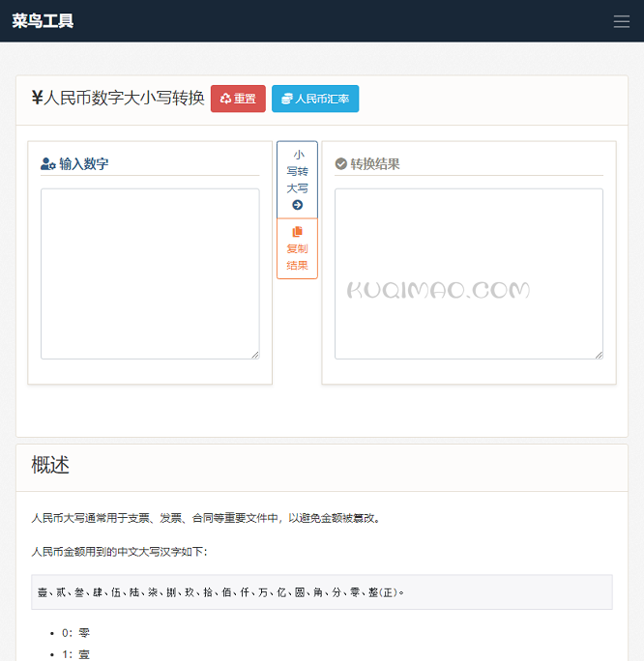Focus the 输入数字 input textarea

click(x=150, y=274)
